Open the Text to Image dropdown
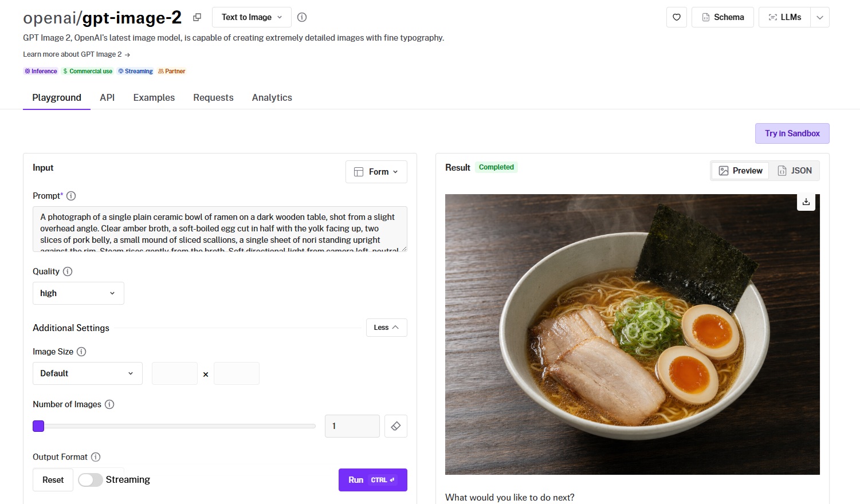 [252, 17]
